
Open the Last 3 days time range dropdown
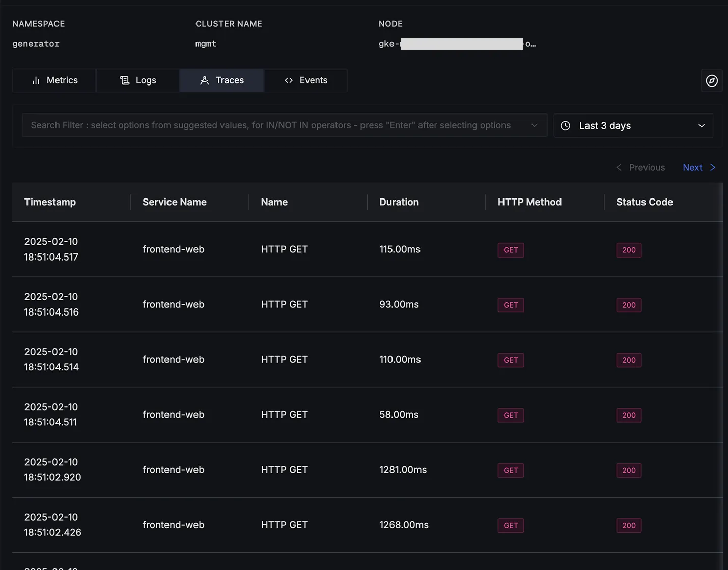point(633,126)
